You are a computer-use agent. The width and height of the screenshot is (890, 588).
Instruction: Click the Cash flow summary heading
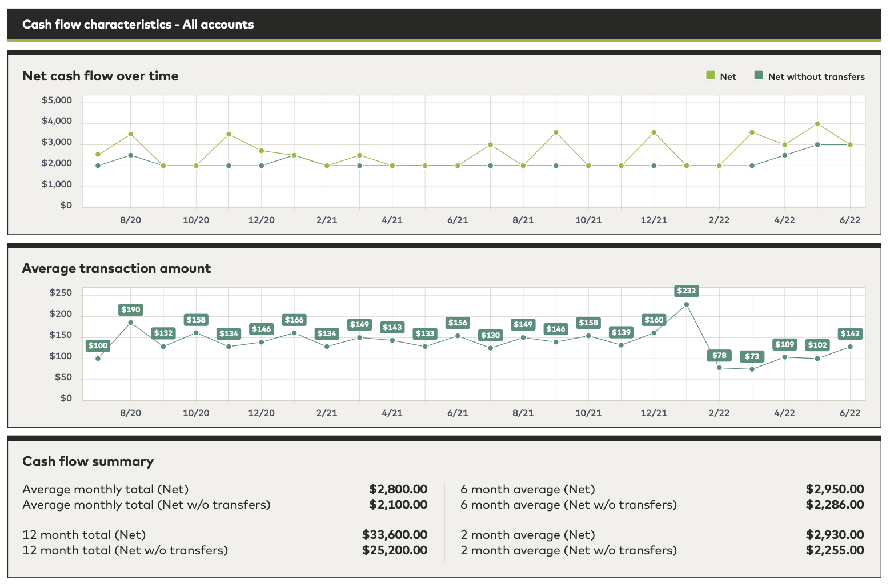(x=88, y=461)
